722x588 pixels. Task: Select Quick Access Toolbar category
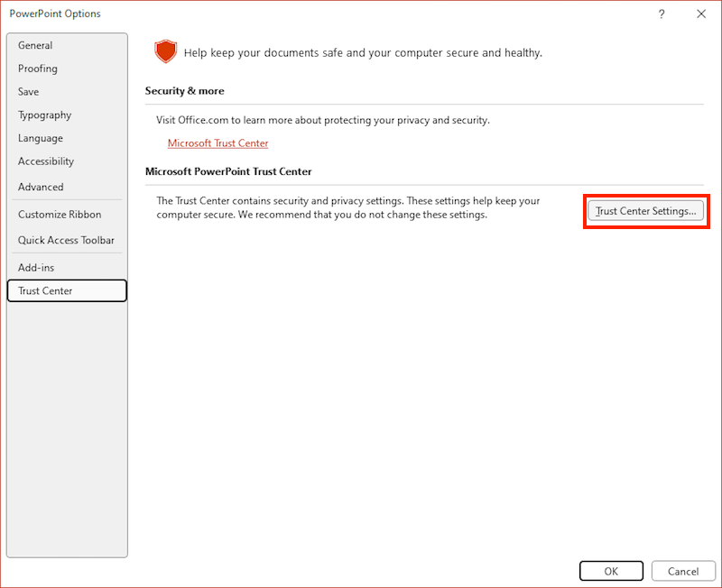pos(67,240)
